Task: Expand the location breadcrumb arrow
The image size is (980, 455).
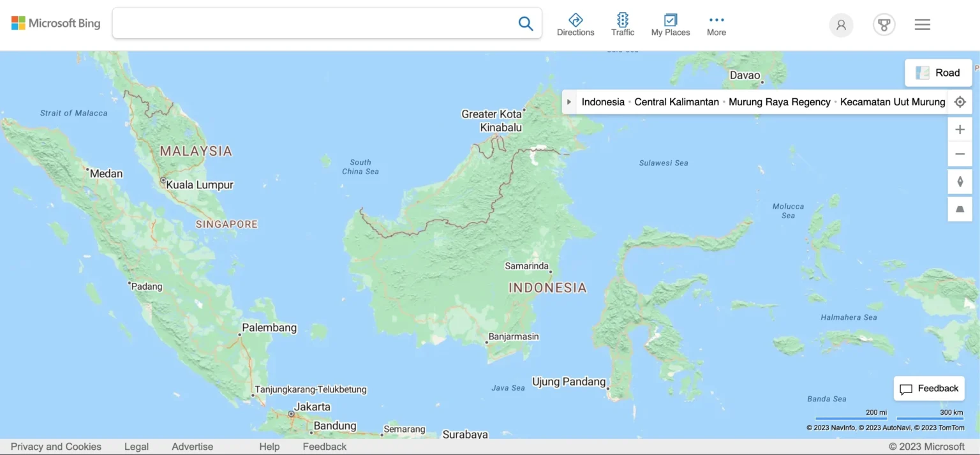Action: click(x=569, y=102)
